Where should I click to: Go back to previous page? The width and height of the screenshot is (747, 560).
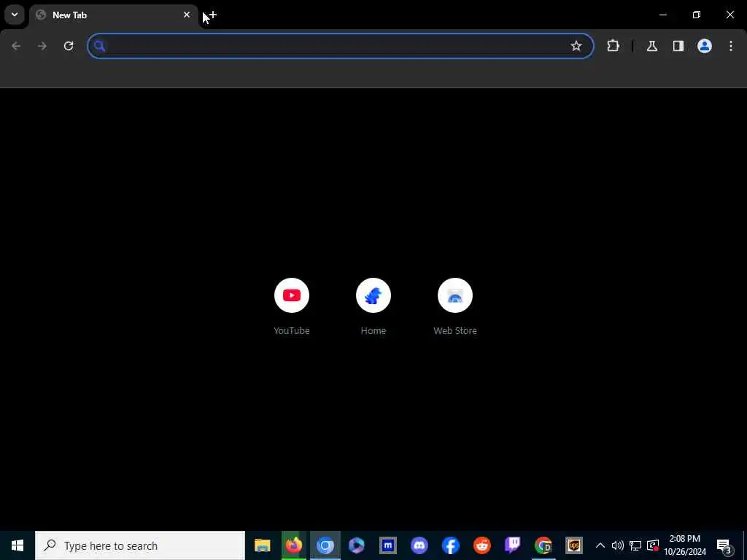pos(16,46)
